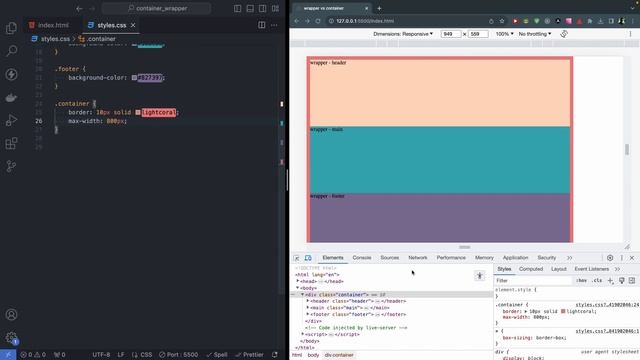640x360 pixels.
Task: Go back in the browser
Action: [297, 21]
